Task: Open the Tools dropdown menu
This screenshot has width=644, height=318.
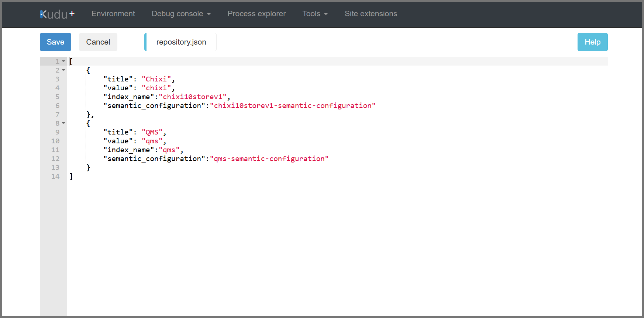Action: point(315,14)
